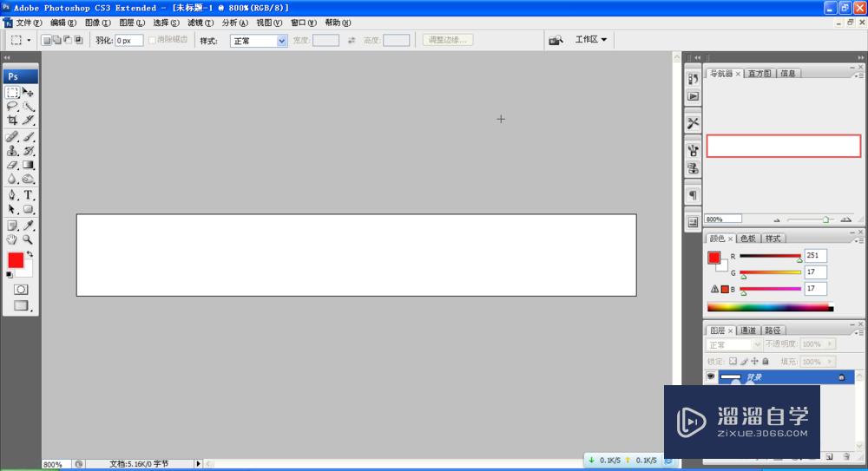
Task: Switch to the 通道 tab
Action: click(748, 330)
